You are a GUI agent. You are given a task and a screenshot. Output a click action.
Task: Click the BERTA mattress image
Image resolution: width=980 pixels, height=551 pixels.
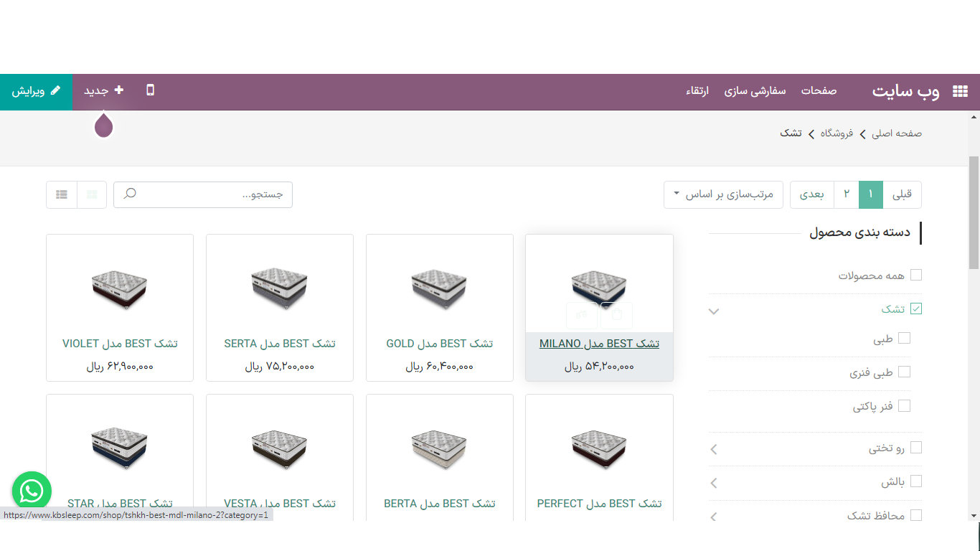[x=440, y=448]
